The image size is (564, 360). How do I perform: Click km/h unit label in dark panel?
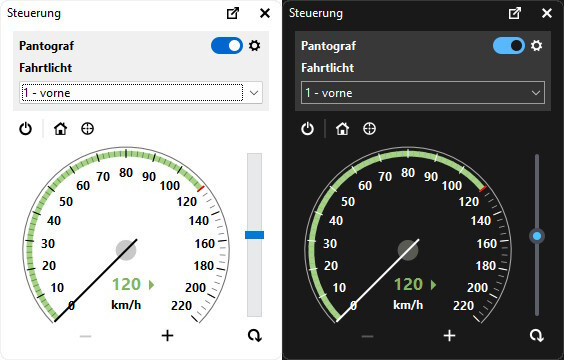[x=408, y=305]
